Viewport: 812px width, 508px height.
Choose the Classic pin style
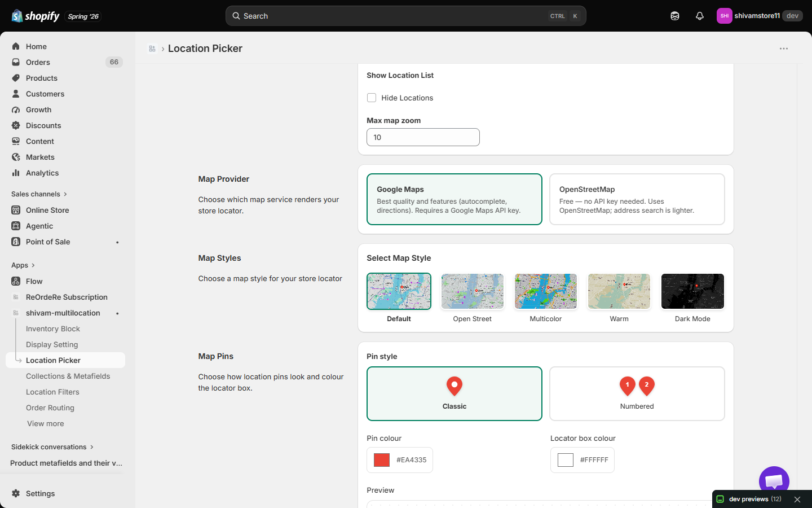454,394
